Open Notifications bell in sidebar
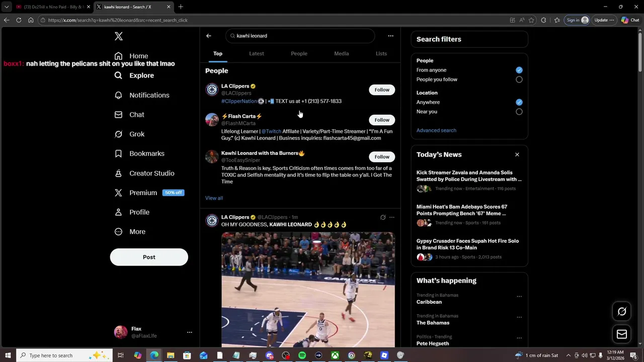 tap(141, 95)
